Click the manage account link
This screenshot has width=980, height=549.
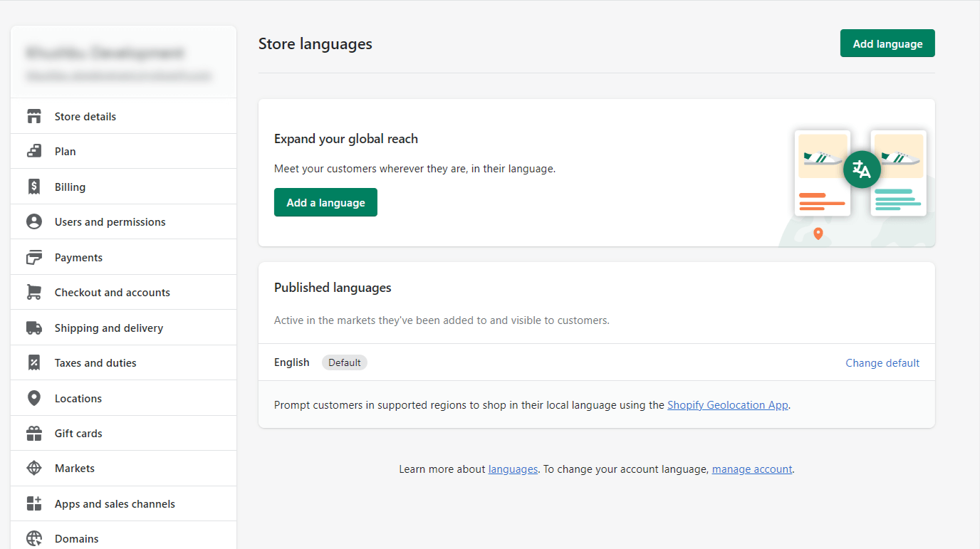(x=751, y=469)
